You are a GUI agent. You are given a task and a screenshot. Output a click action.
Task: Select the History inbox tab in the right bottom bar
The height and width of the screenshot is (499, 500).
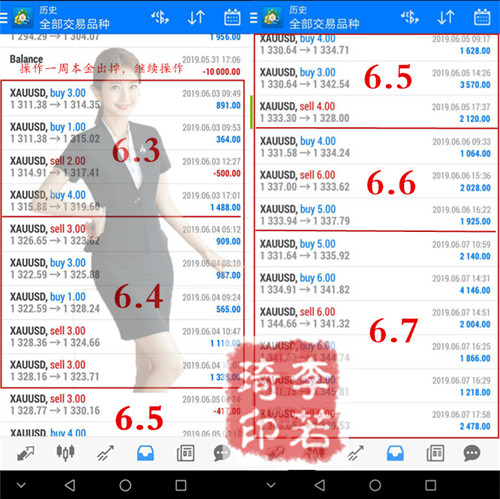[x=395, y=453]
